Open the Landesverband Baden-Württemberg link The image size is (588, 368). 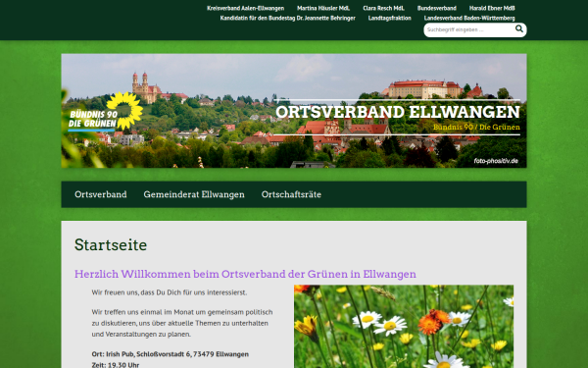(469, 18)
